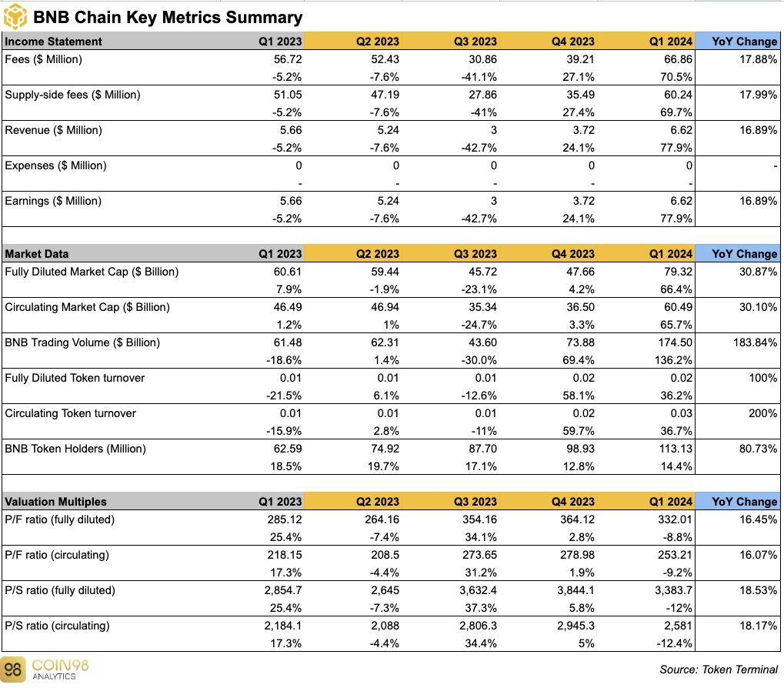784x688 pixels.
Task: Click the BNB Token Holders (Million) label
Action: [x=75, y=449]
